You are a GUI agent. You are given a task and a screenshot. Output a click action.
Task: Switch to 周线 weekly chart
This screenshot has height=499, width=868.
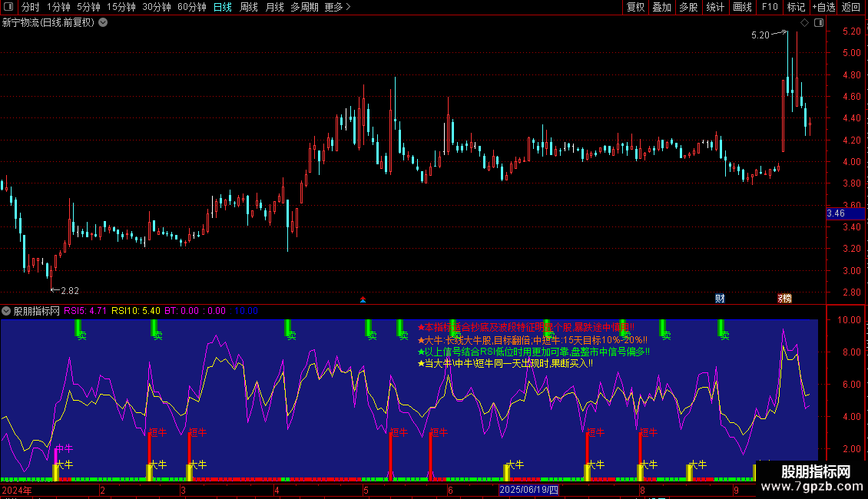pyautogui.click(x=249, y=7)
